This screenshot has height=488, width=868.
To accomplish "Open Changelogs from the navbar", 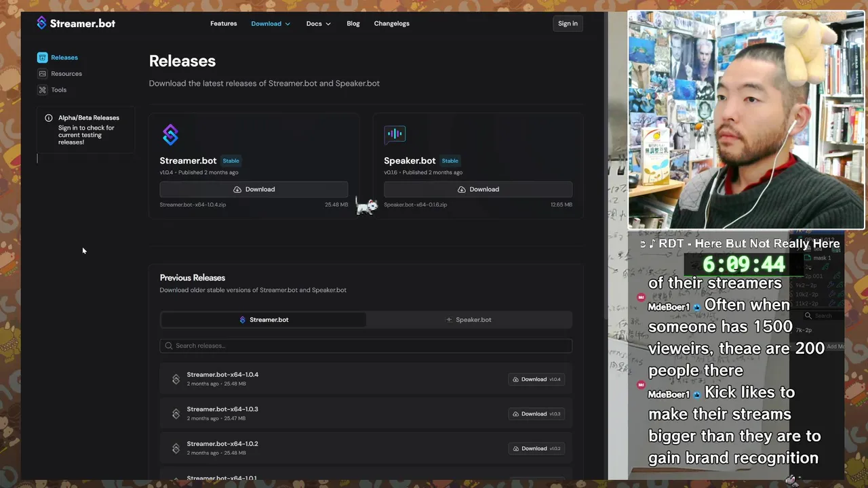I will tap(391, 23).
